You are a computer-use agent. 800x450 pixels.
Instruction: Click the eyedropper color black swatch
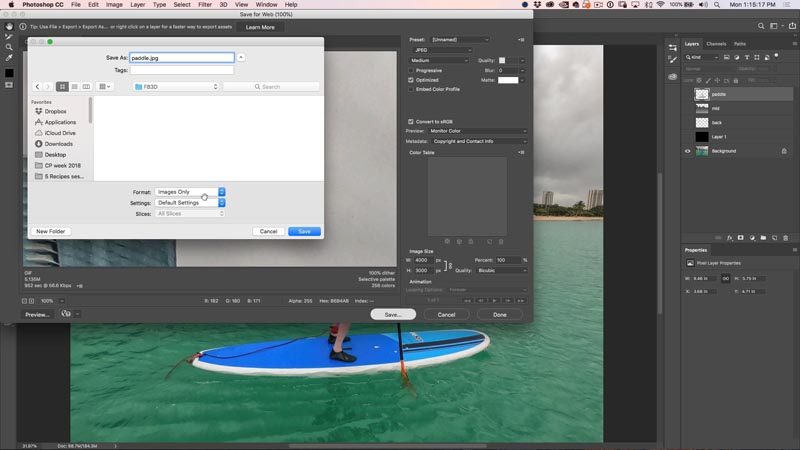9,73
